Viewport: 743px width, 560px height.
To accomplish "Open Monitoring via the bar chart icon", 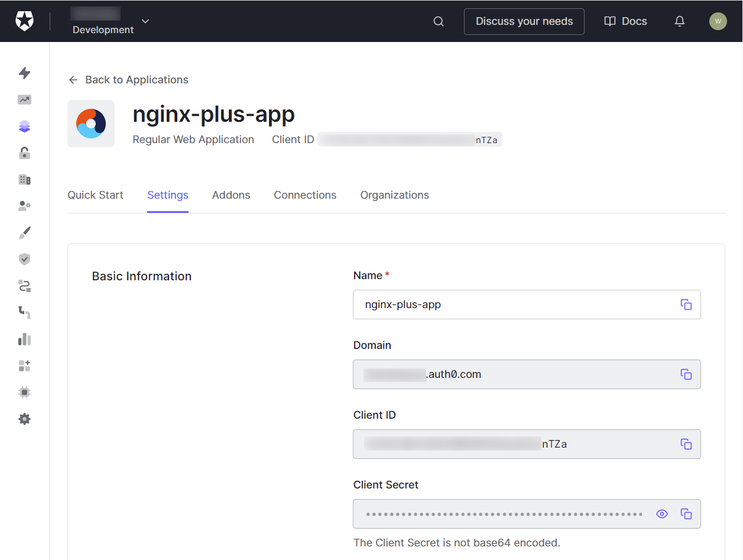I will (x=24, y=339).
